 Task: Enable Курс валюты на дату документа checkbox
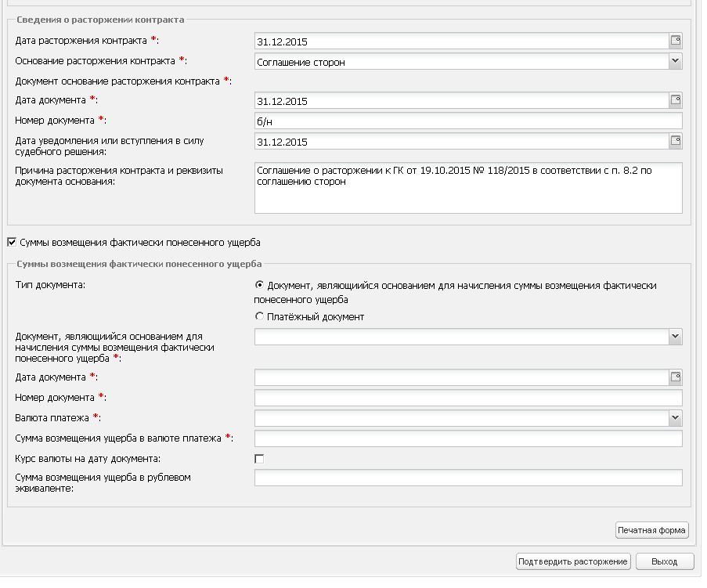[x=259, y=459]
